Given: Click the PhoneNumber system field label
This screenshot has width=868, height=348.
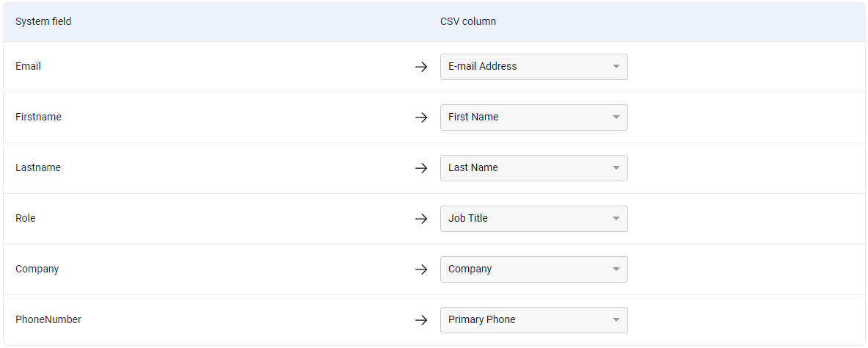Looking at the screenshot, I should click(48, 319).
